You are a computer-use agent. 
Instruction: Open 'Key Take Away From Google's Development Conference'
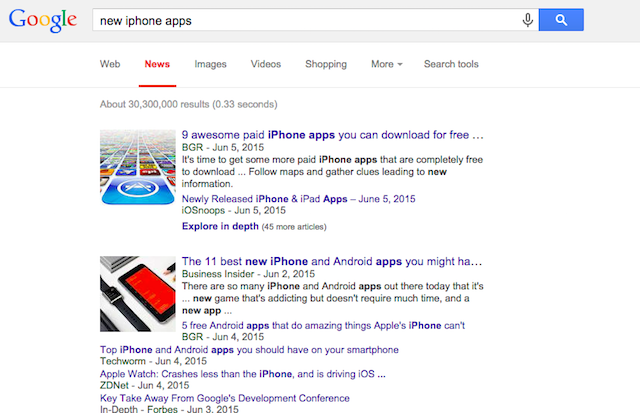[224, 398]
